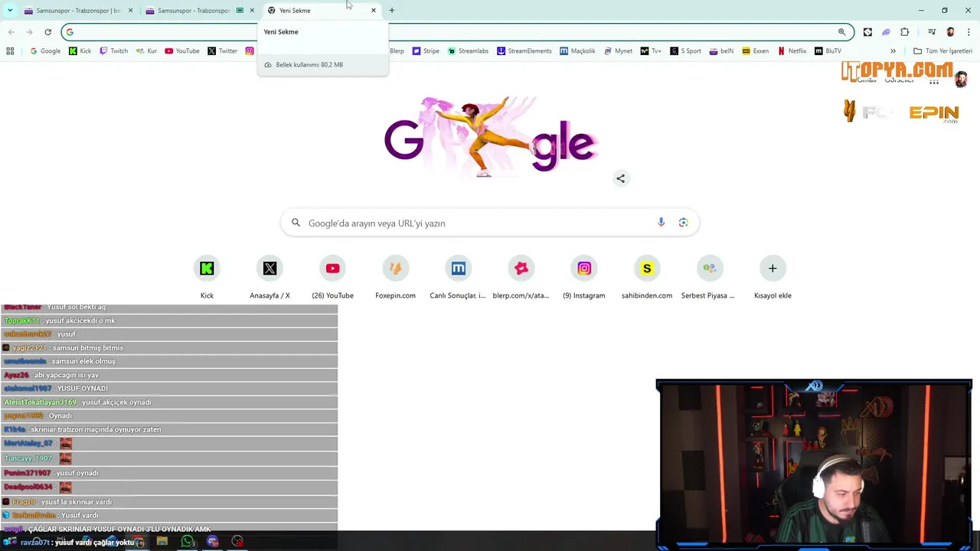Open the Stripe bookmark
The image size is (980, 551).
[426, 51]
